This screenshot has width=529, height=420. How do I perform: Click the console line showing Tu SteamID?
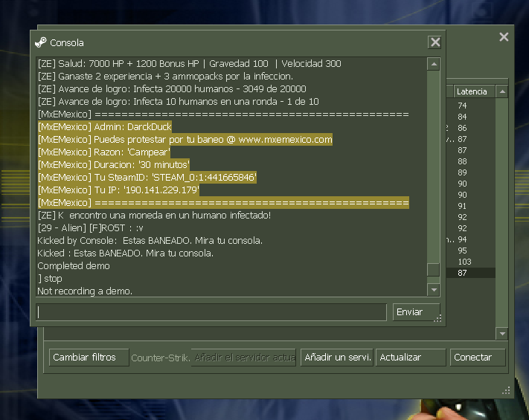pos(147,178)
